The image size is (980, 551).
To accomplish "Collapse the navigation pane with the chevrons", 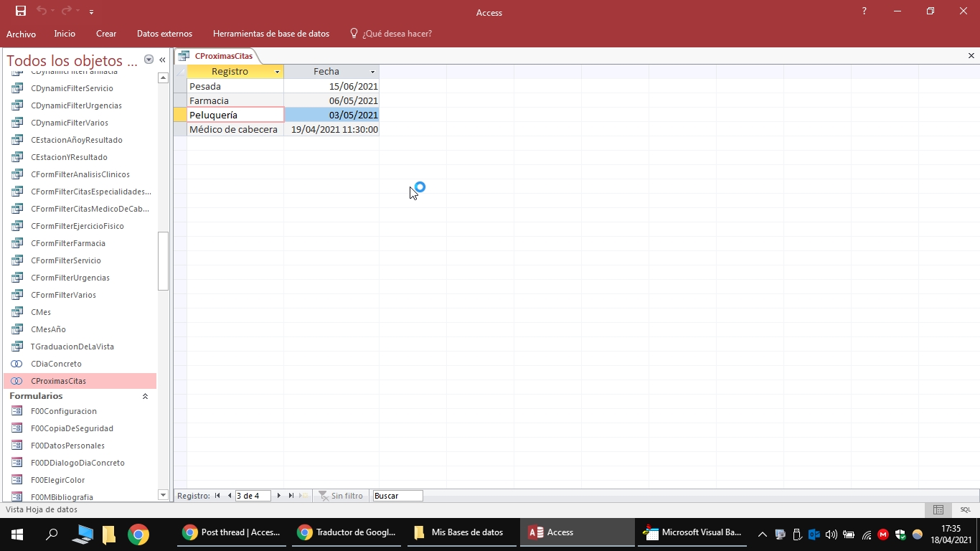I will (162, 60).
